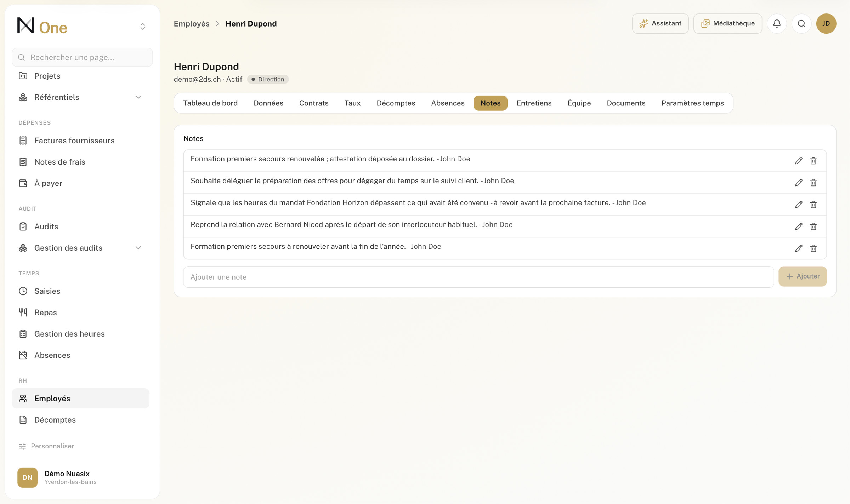Delete the Bernard Nicod relation note
This screenshot has height=504, width=850.
(x=813, y=227)
